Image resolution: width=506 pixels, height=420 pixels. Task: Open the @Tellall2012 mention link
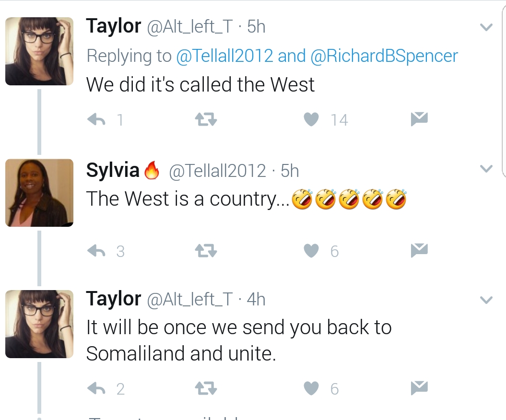[x=224, y=56]
